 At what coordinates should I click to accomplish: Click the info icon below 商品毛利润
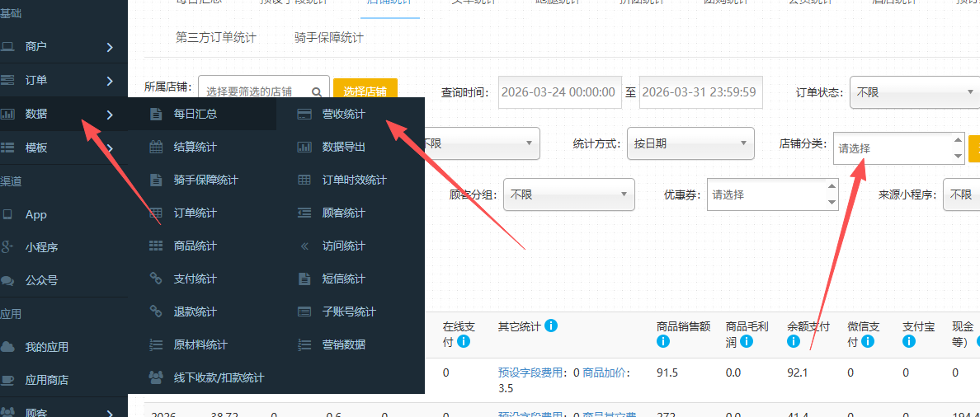[747, 341]
